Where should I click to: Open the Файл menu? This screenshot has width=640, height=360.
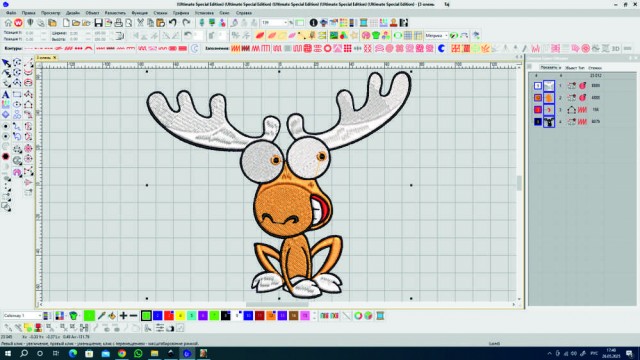point(11,13)
